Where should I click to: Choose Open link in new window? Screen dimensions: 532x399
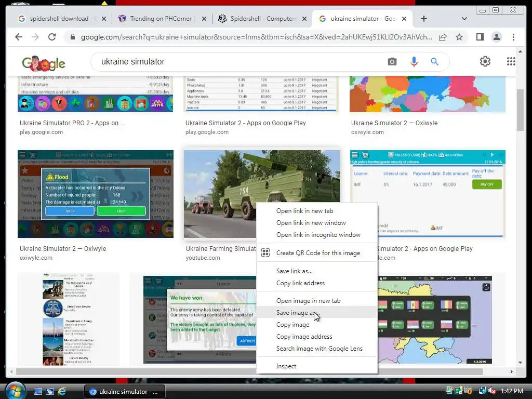(317, 222)
